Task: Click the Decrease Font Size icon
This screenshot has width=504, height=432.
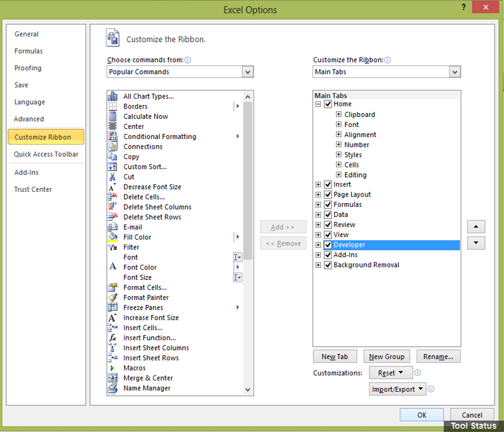Action: coord(112,187)
